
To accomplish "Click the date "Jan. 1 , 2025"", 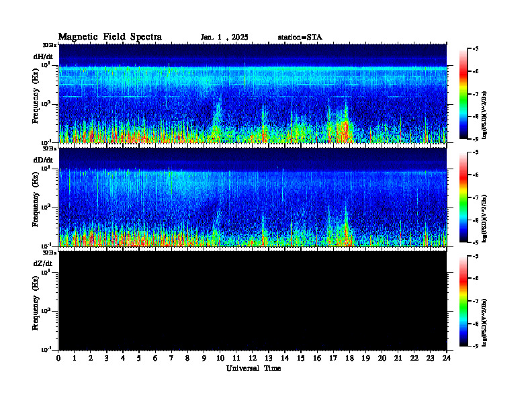I will click(224, 38).
